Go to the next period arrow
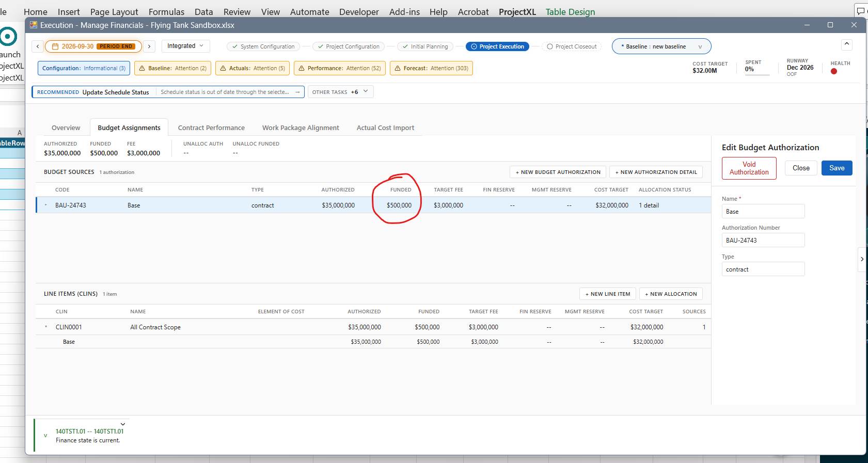This screenshot has width=868, height=463. pyautogui.click(x=149, y=46)
